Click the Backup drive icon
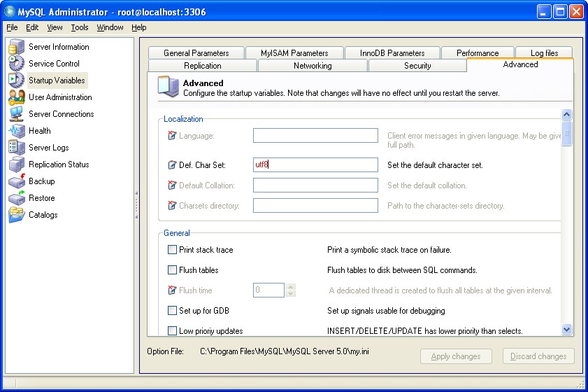Image resolution: width=588 pixels, height=392 pixels. (17, 181)
